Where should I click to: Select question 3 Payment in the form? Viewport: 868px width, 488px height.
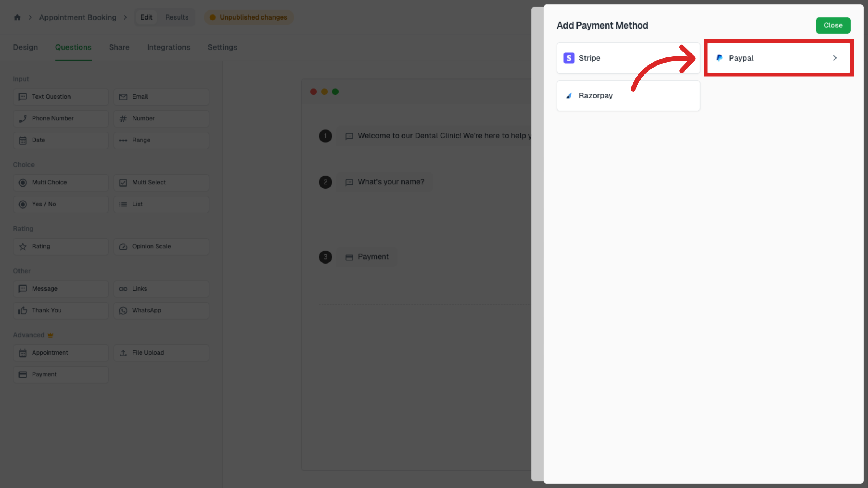pos(367,257)
